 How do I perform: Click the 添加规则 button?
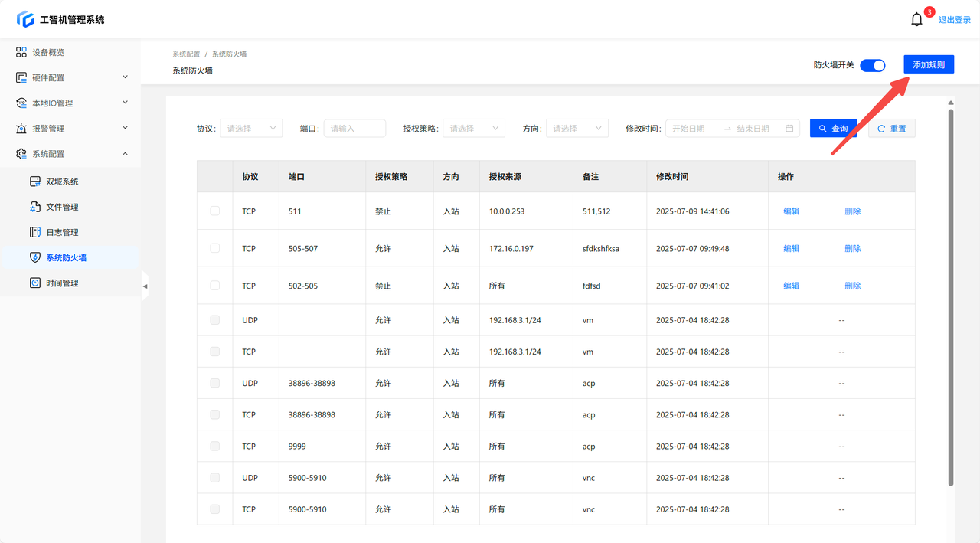point(928,65)
